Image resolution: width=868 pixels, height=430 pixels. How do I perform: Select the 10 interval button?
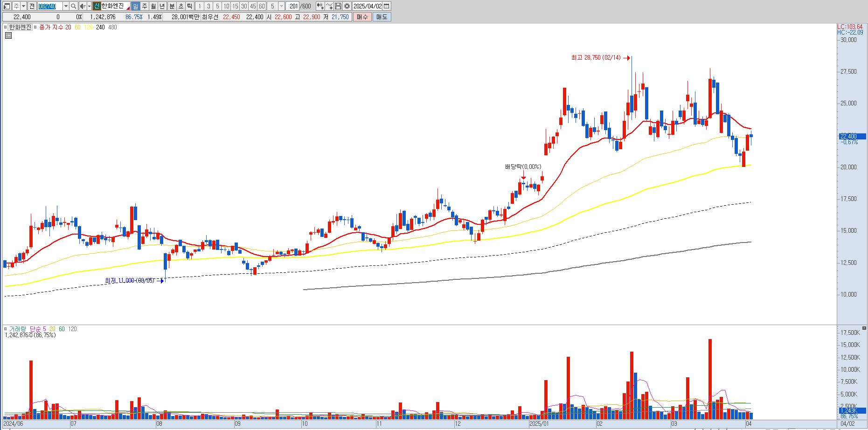point(226,6)
